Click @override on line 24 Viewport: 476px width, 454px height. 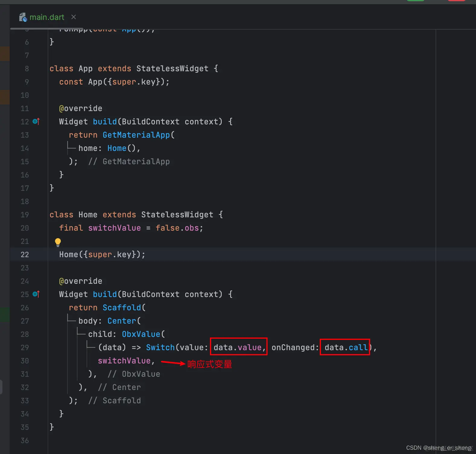tap(81, 281)
